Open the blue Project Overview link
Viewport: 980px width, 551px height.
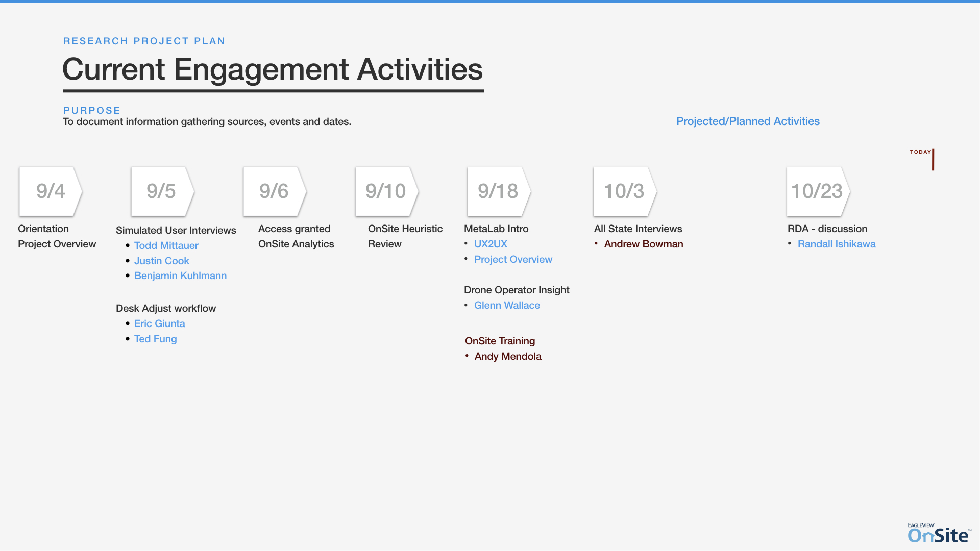pyautogui.click(x=513, y=259)
